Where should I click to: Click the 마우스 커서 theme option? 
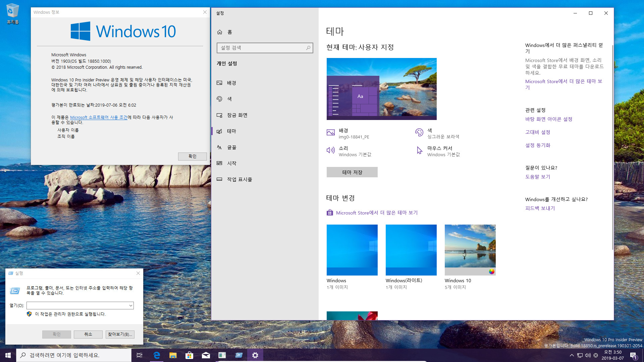[x=438, y=151]
